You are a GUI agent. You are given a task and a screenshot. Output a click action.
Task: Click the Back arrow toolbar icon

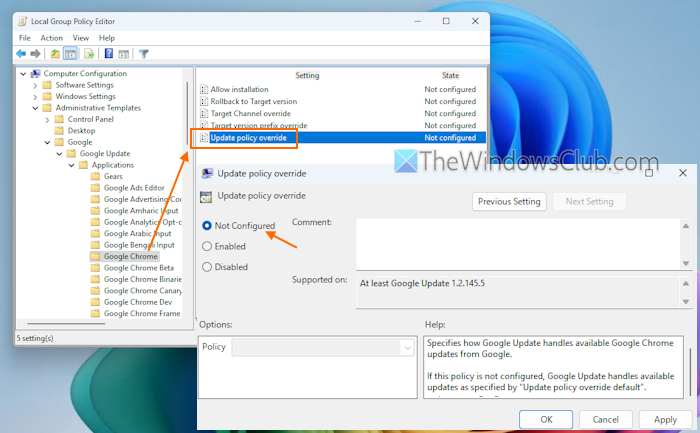coord(21,54)
